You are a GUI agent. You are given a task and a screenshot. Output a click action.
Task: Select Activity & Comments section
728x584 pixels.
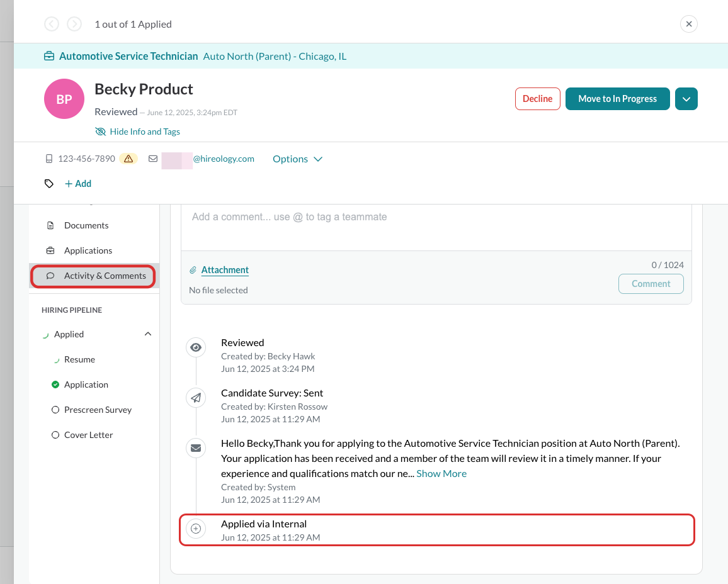point(94,276)
